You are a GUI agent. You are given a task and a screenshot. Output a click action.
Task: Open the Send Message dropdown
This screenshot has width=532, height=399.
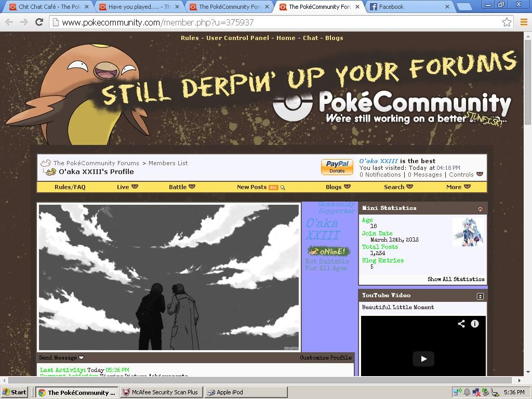pyautogui.click(x=61, y=357)
